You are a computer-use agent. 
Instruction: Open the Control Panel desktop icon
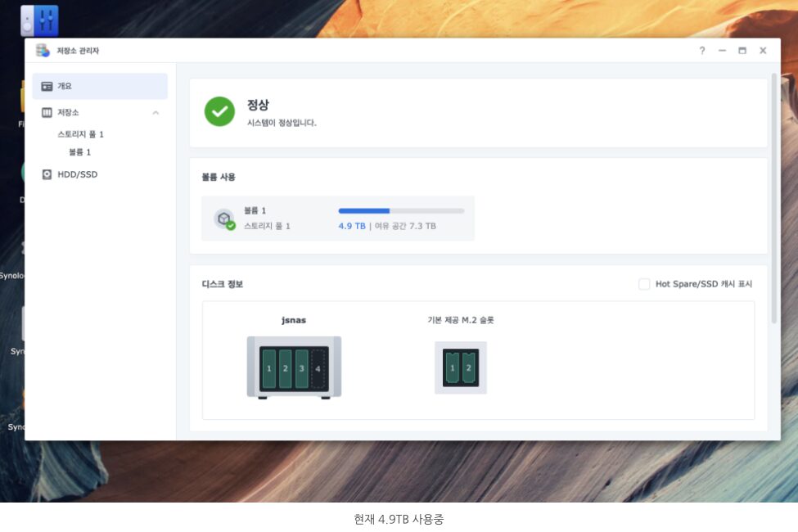tap(38, 20)
